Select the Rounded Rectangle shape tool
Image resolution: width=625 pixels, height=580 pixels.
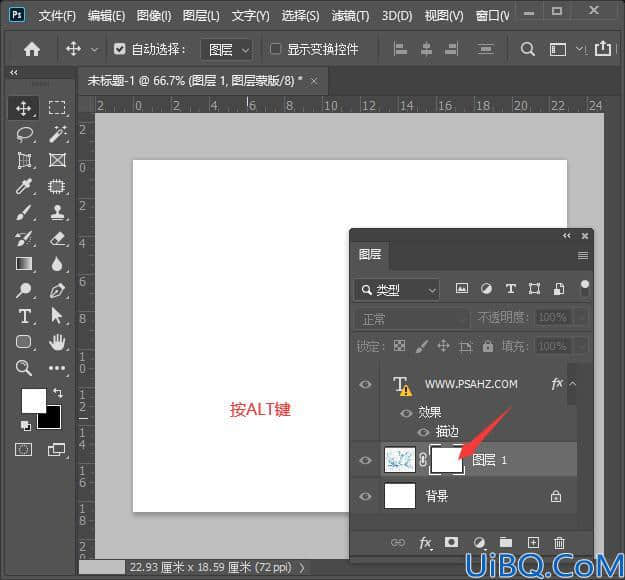coord(24,342)
